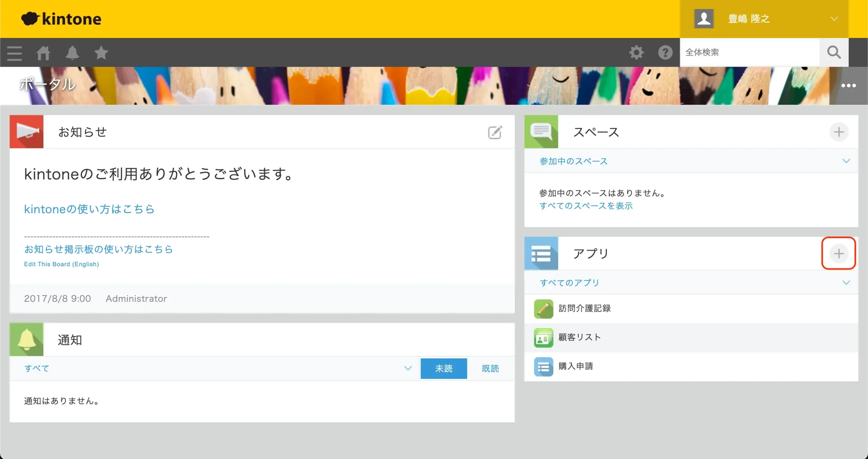This screenshot has height=459, width=868.
Task: Open the kintoneの使い方はこちら link
Action: [x=89, y=209]
